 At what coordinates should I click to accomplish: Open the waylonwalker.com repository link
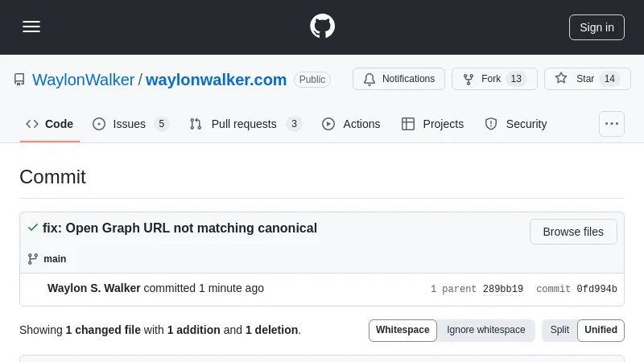point(216,80)
